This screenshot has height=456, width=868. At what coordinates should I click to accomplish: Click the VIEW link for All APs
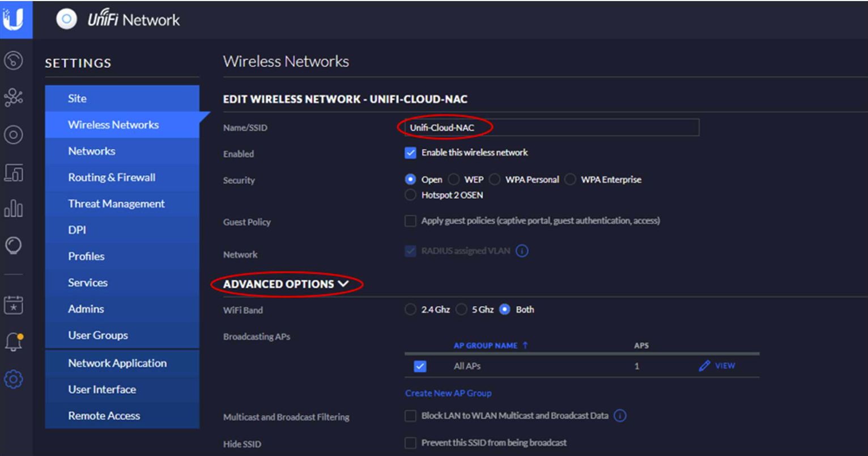click(725, 366)
